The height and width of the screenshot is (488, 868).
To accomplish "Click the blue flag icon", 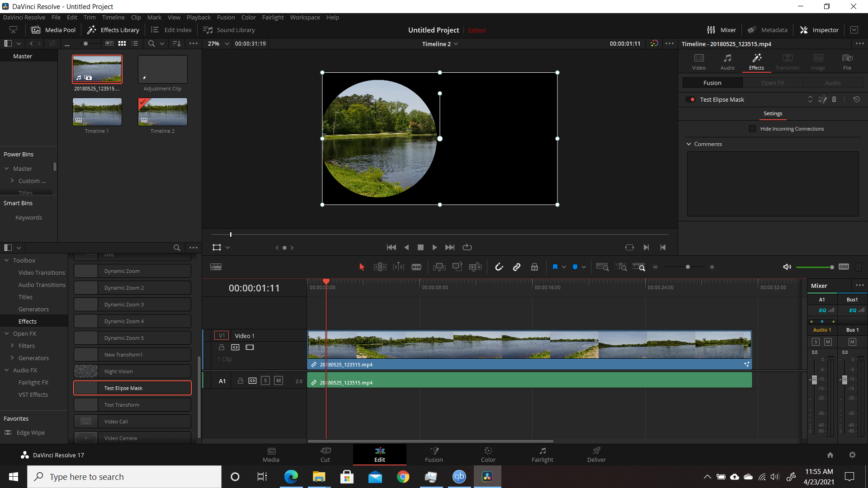I will coord(555,267).
